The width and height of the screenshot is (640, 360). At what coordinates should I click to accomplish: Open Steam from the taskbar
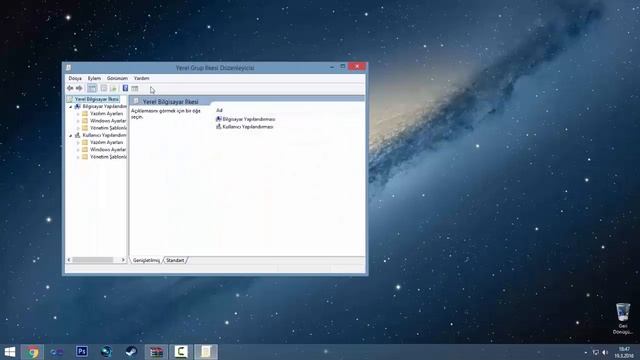click(x=131, y=351)
